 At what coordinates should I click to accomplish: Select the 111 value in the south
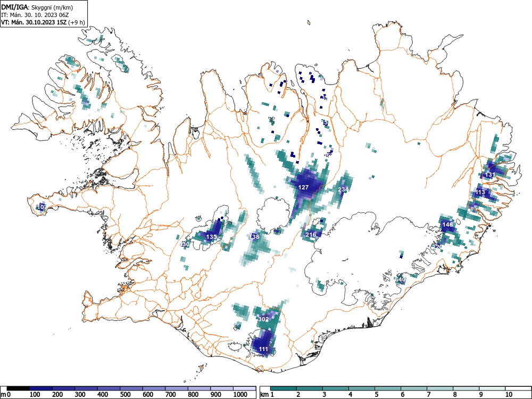(263, 349)
